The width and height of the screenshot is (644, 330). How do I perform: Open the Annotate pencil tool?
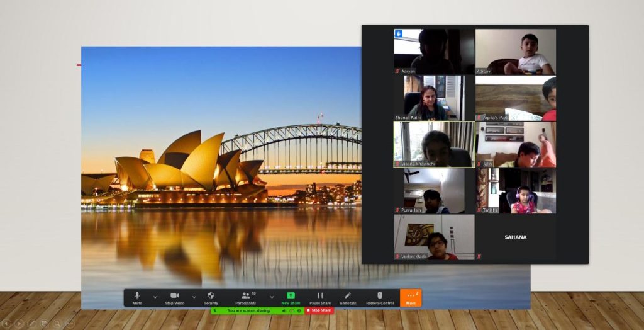click(348, 298)
